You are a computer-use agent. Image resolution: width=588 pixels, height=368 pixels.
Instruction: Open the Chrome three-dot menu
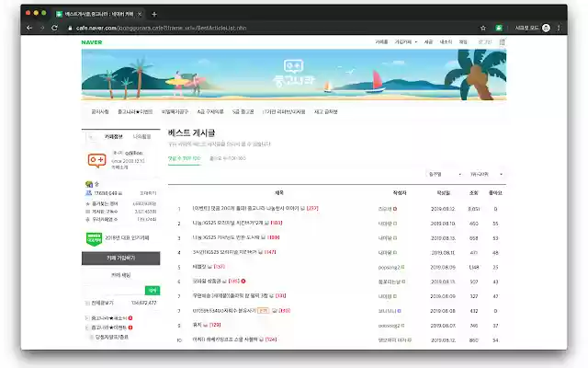click(559, 28)
